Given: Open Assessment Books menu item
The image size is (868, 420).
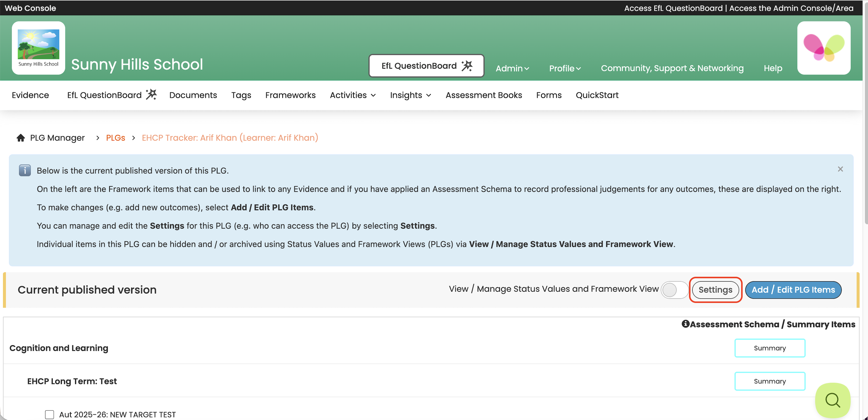Looking at the screenshot, I should pyautogui.click(x=483, y=95).
